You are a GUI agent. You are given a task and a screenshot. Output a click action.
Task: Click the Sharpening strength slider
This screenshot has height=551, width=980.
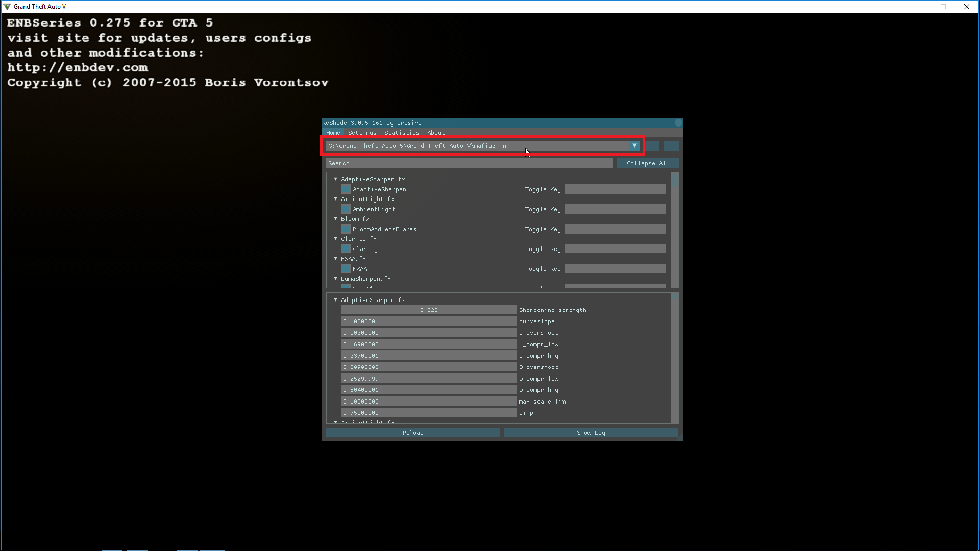429,310
